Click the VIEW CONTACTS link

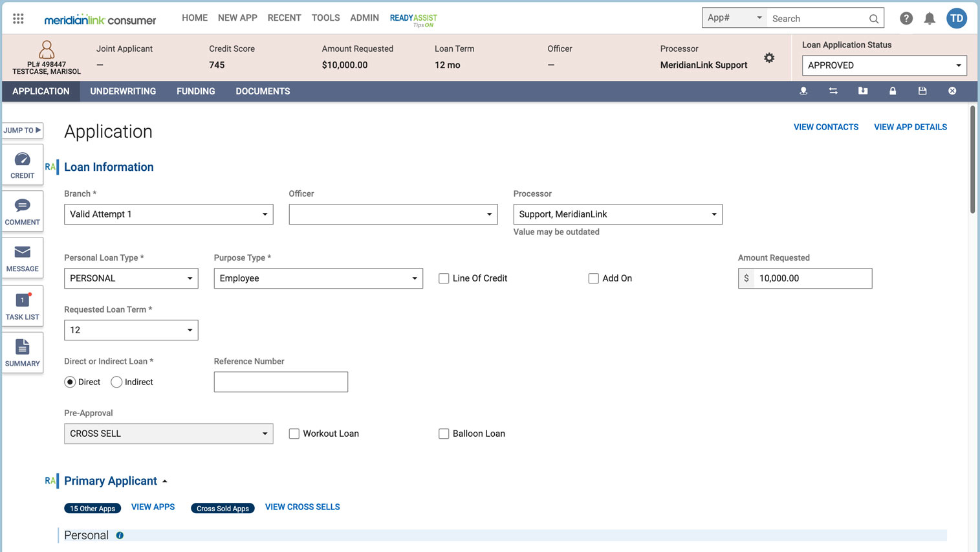click(x=826, y=127)
